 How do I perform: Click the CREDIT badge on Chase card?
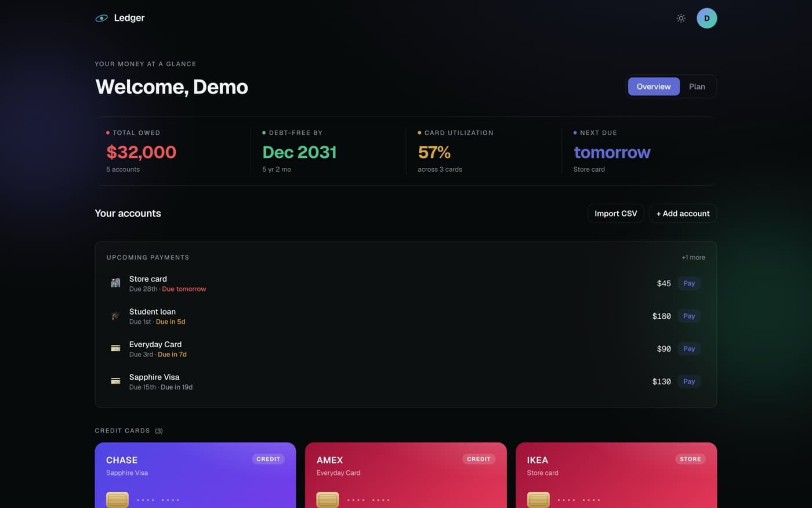tap(268, 459)
